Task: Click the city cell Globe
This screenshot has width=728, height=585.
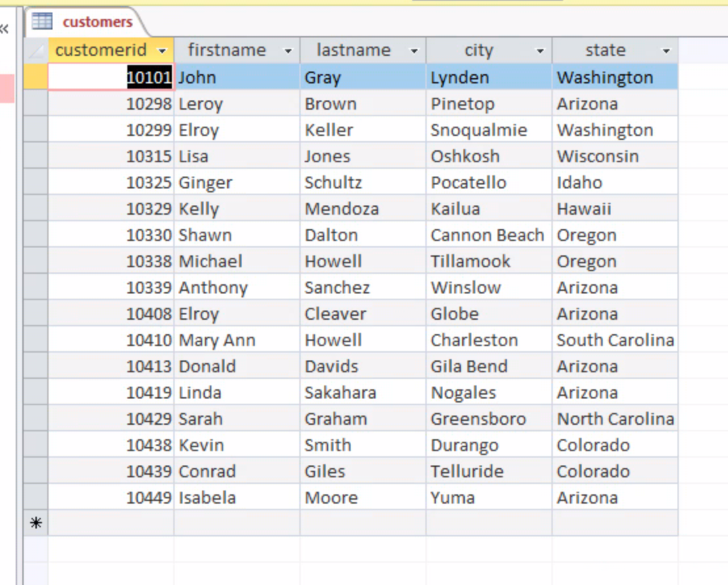Action: (x=489, y=313)
